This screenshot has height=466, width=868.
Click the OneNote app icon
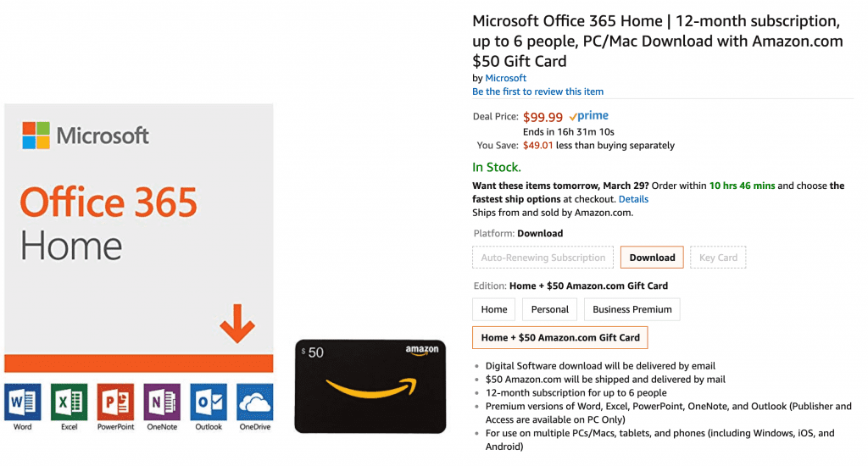click(162, 402)
